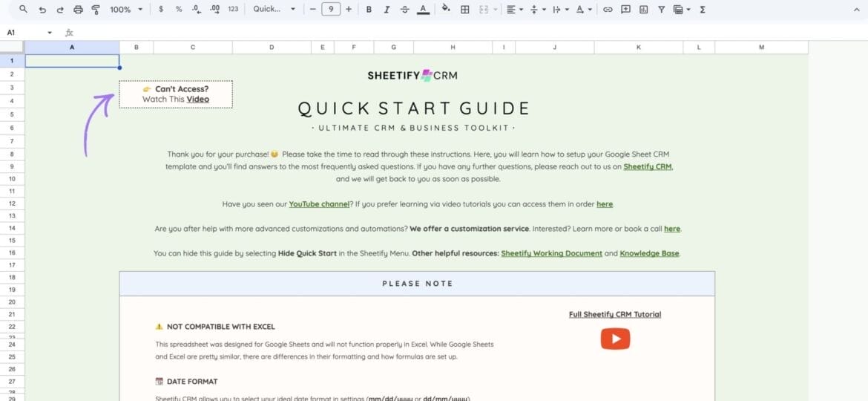
Task: Open the Sheetify CRM contact link
Action: point(648,166)
